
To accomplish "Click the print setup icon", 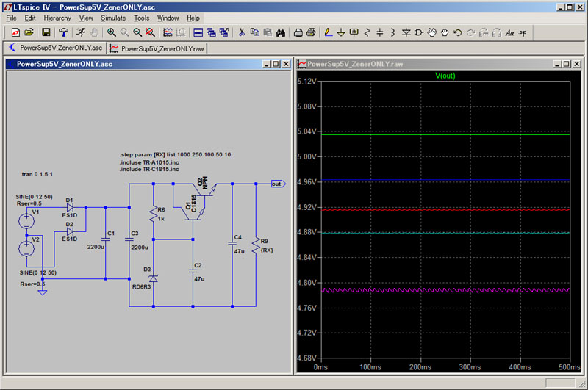I will click(298, 32).
